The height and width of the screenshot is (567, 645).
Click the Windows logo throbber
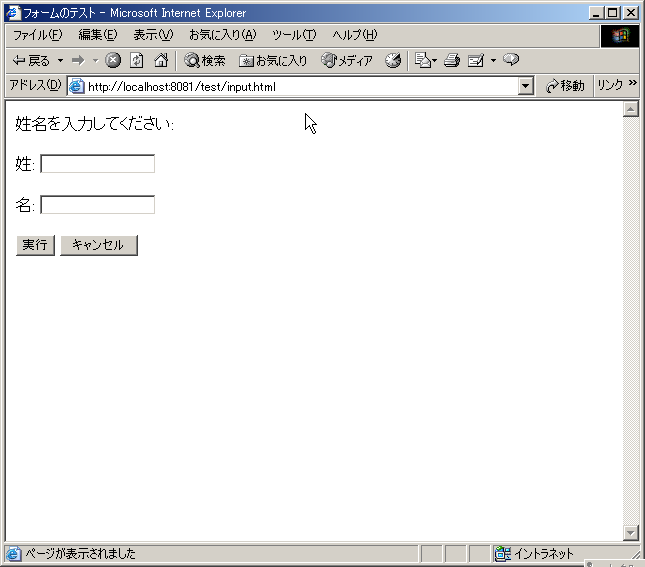coord(620,36)
